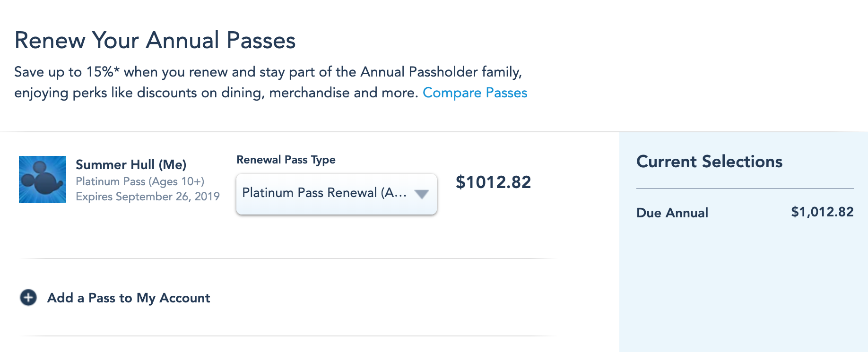Click the Summer Hull (Me) name

click(131, 164)
